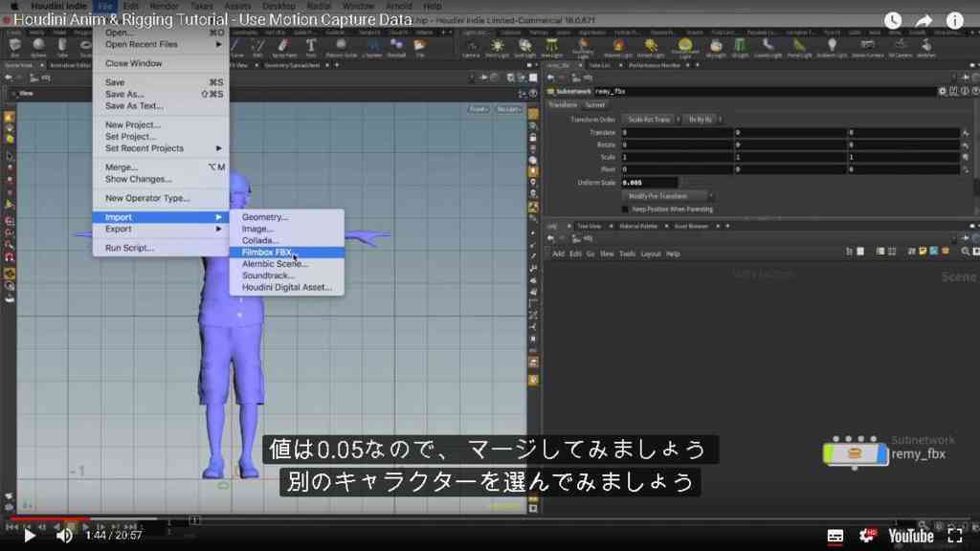Image resolution: width=980 pixels, height=551 pixels.
Task: Open the YouTube Watch Later clock icon
Action: [893, 21]
